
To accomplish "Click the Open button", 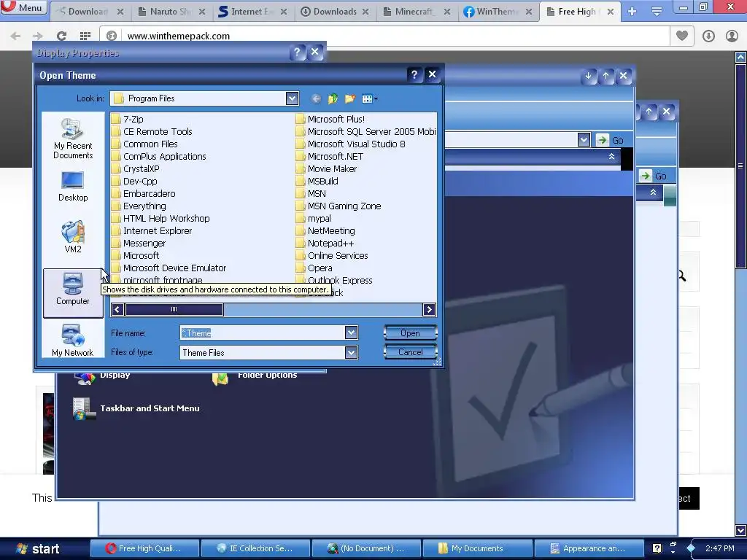I will pos(410,332).
